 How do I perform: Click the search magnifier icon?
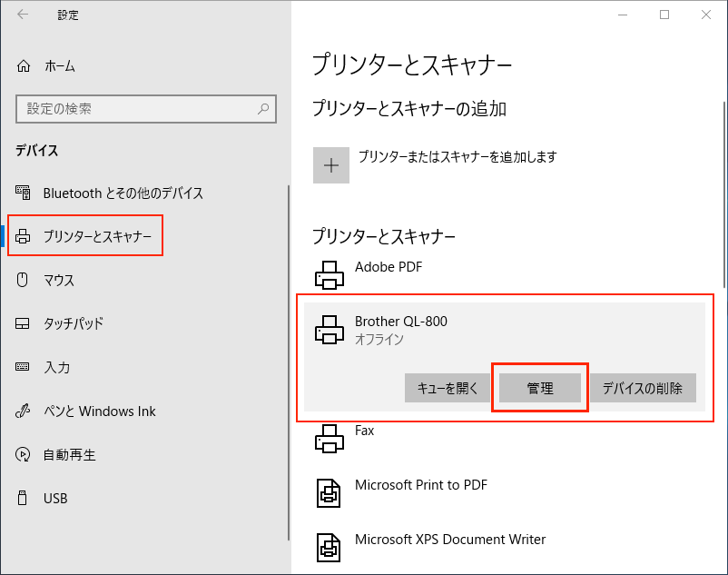pyautogui.click(x=263, y=109)
